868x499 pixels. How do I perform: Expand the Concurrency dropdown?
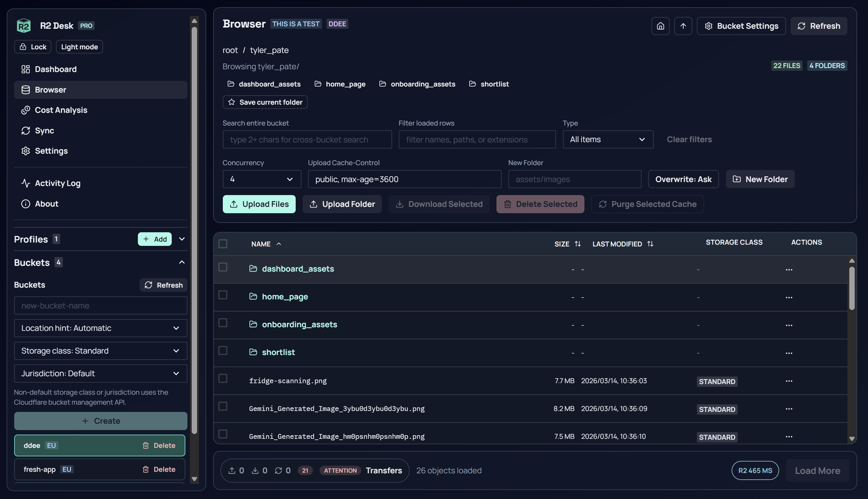262,179
